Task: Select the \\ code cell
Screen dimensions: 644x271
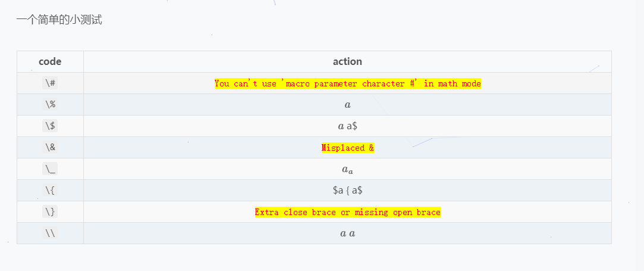Action: click(50, 233)
